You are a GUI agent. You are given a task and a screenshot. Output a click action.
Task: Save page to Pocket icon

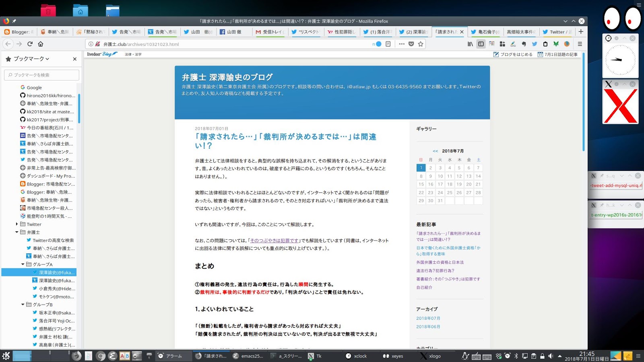coord(411,44)
